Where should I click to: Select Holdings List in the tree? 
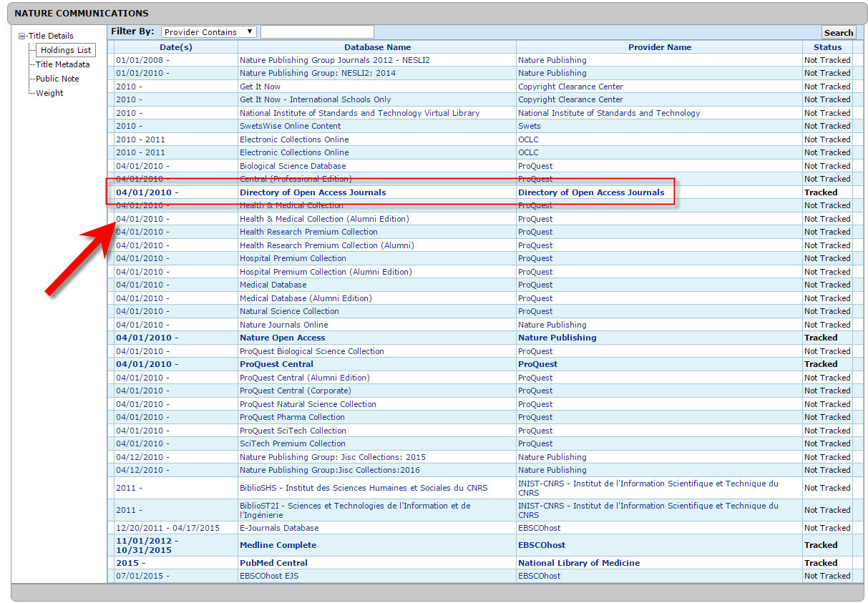click(66, 50)
